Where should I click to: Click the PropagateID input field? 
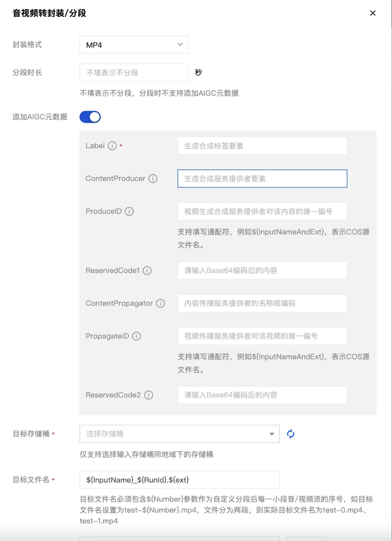point(262,336)
